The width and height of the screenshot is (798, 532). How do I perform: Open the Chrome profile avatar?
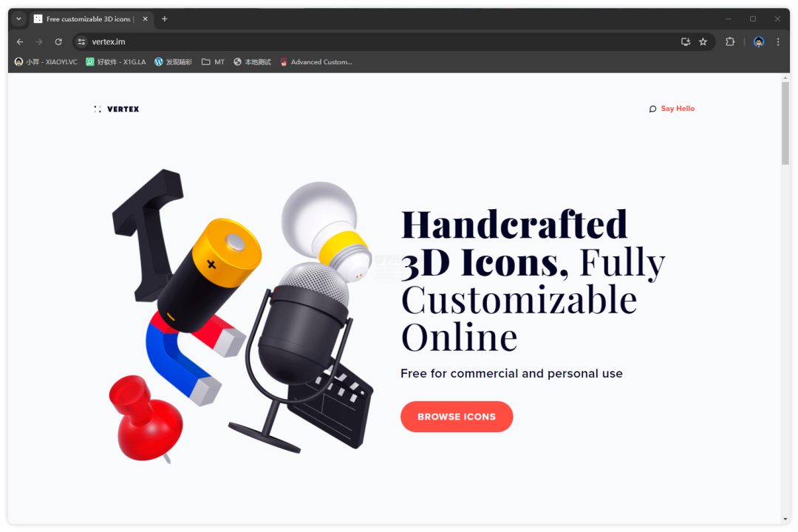(759, 41)
